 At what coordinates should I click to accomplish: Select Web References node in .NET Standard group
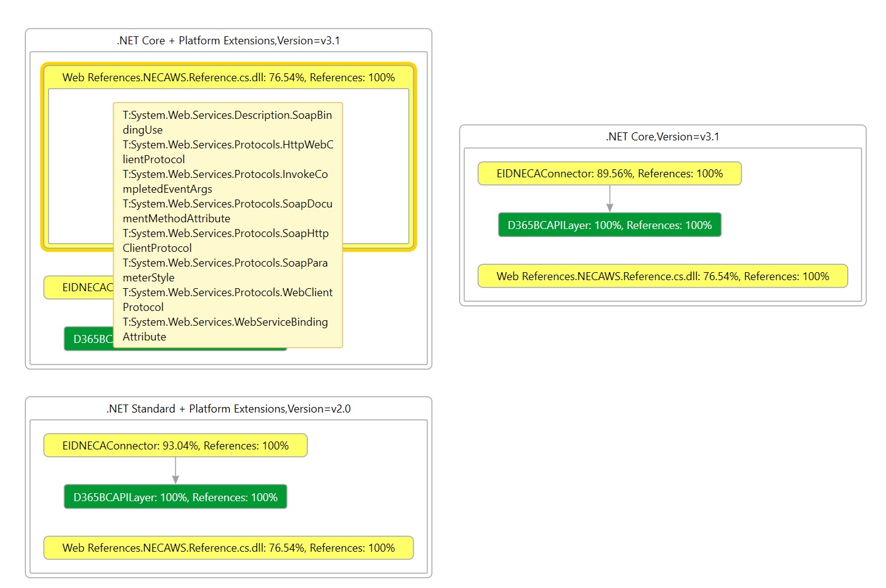click(228, 548)
